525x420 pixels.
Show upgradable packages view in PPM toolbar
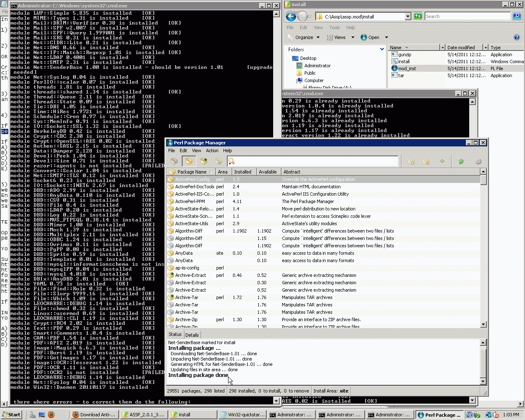204,161
